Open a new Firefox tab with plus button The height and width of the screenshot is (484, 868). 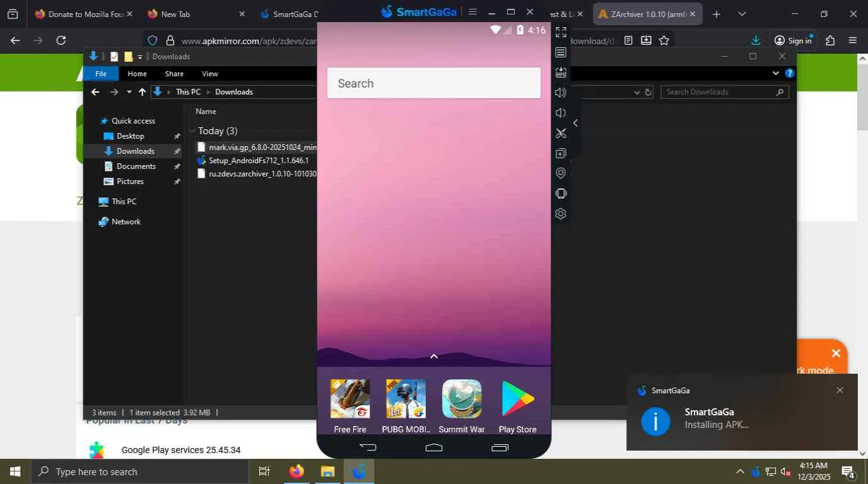pyautogui.click(x=717, y=14)
